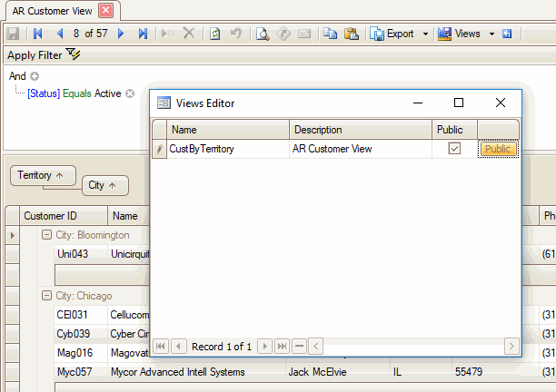This screenshot has width=556, height=392.
Task: Open the Export dropdown arrow
Action: click(425, 34)
